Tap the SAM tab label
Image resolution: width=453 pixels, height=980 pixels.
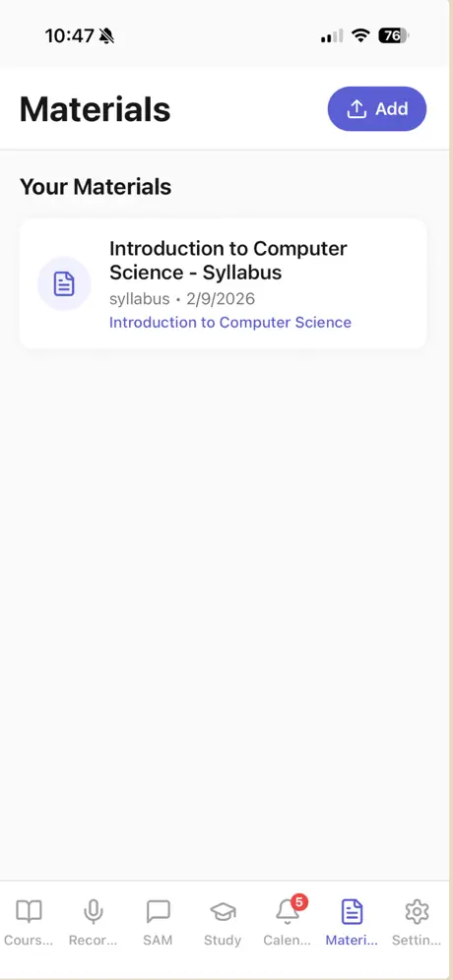[158, 940]
